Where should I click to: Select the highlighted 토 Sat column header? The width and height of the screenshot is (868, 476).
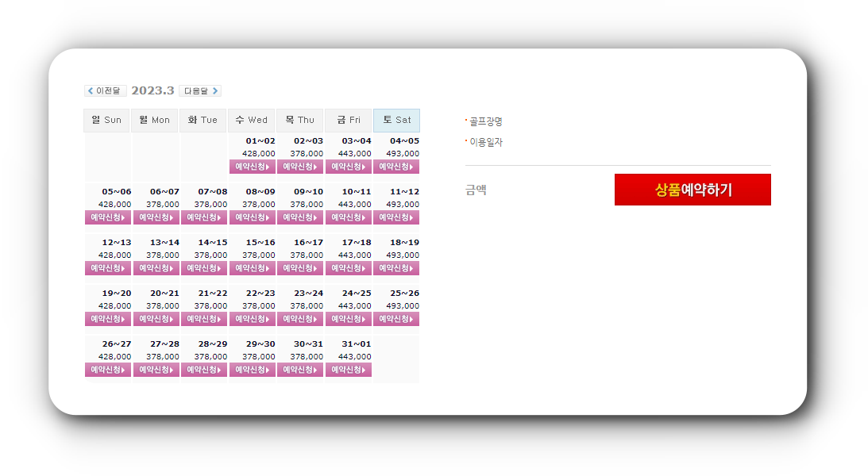click(x=396, y=120)
